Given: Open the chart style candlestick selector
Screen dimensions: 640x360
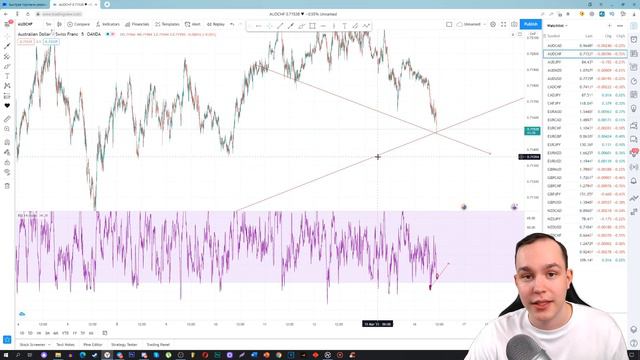Looking at the screenshot, I should [59, 24].
